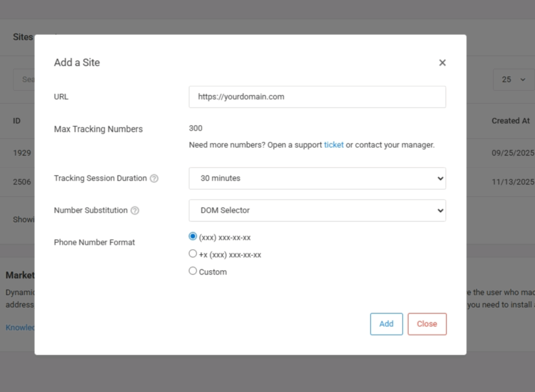Close the Add a Site dialog with X
Viewport: 535px width, 392px height.
pos(442,63)
